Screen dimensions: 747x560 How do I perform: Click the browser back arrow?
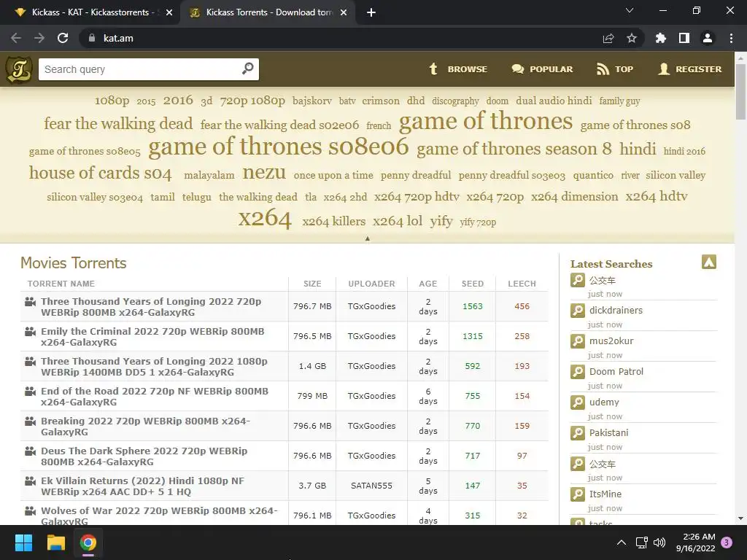(x=16, y=38)
